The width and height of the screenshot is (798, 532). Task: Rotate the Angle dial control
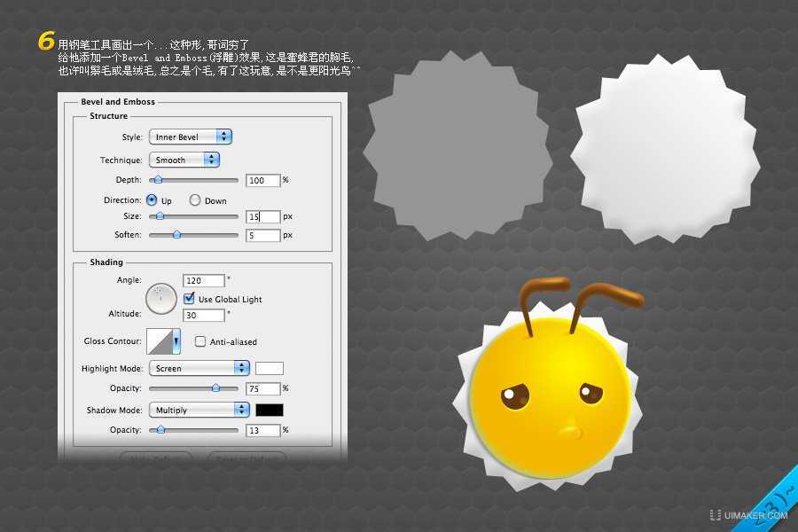tap(160, 299)
